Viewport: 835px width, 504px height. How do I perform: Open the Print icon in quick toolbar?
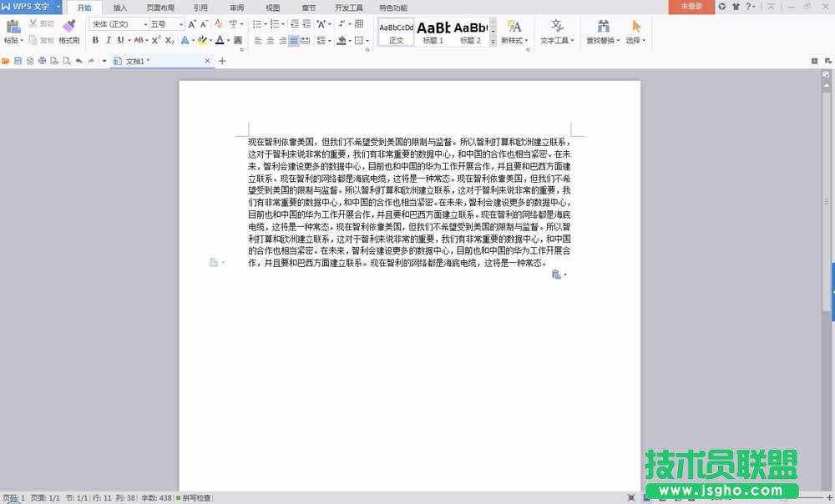coord(43,60)
